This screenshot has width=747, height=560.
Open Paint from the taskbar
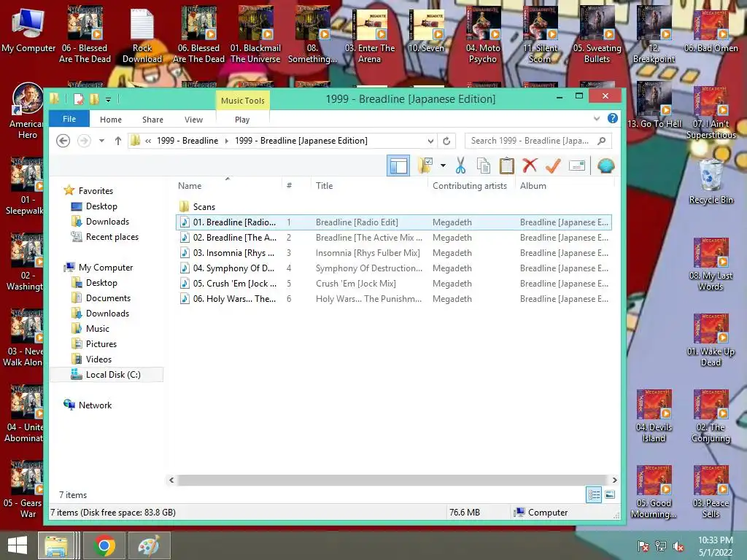point(149,545)
